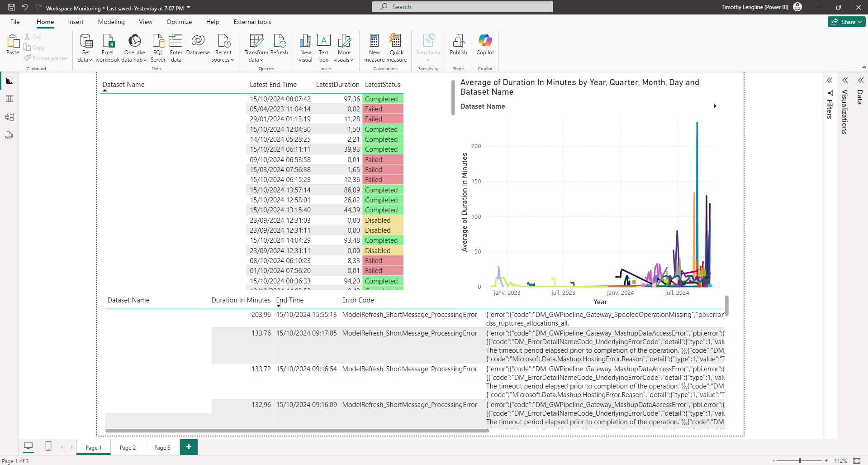The height and width of the screenshot is (465, 868).
Task: Adjust the zoom slider
Action: [800, 460]
